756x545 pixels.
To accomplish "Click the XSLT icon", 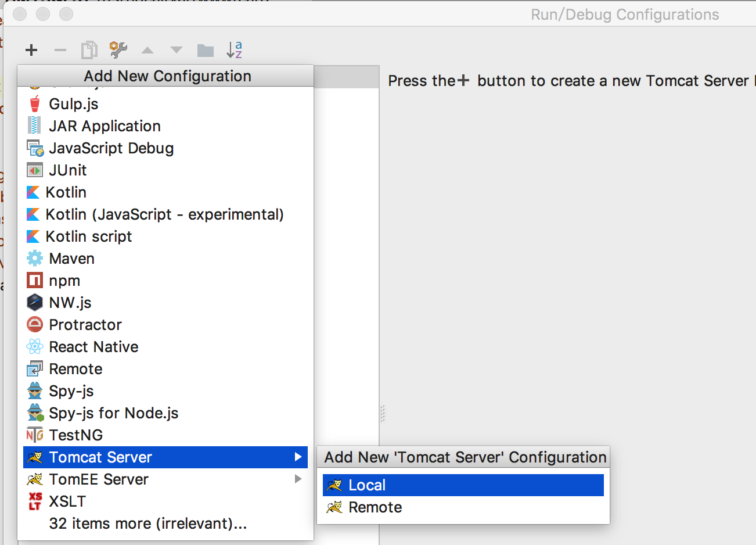I will [35, 501].
